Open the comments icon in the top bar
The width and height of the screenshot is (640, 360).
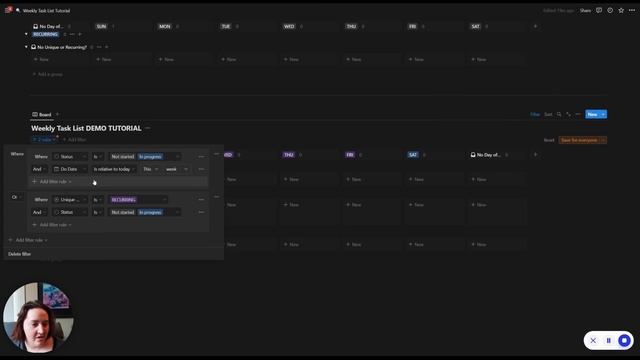pyautogui.click(x=599, y=10)
